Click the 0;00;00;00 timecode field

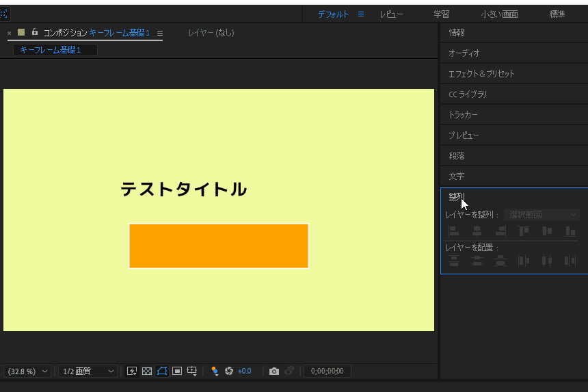pyautogui.click(x=327, y=371)
